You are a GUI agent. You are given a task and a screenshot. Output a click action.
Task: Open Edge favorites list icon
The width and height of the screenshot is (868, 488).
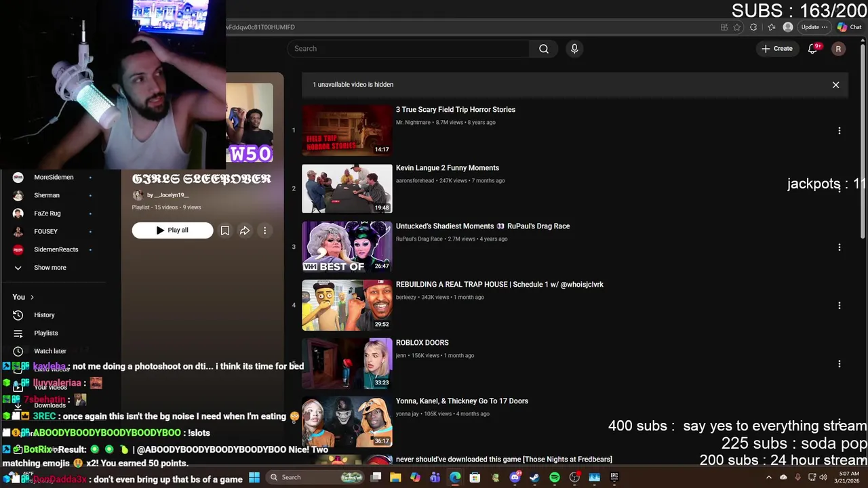tap(772, 27)
